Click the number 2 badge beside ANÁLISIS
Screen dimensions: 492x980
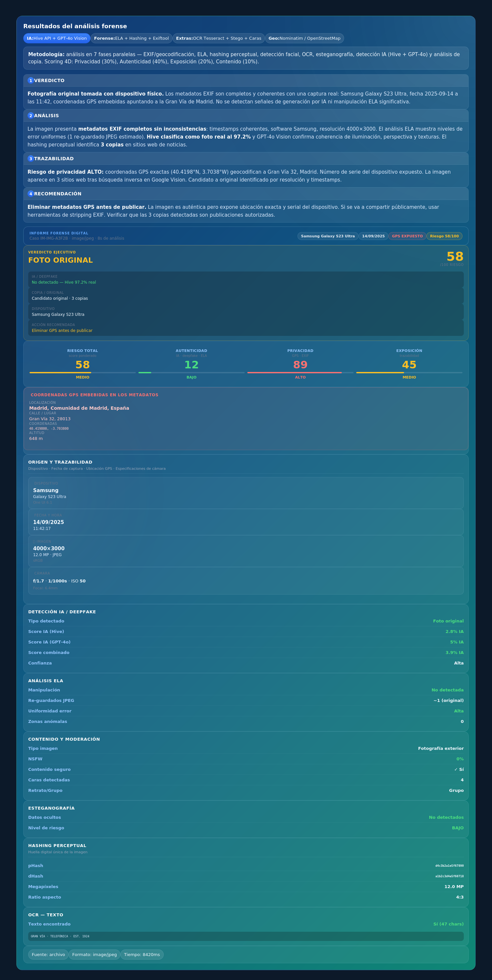tap(31, 116)
